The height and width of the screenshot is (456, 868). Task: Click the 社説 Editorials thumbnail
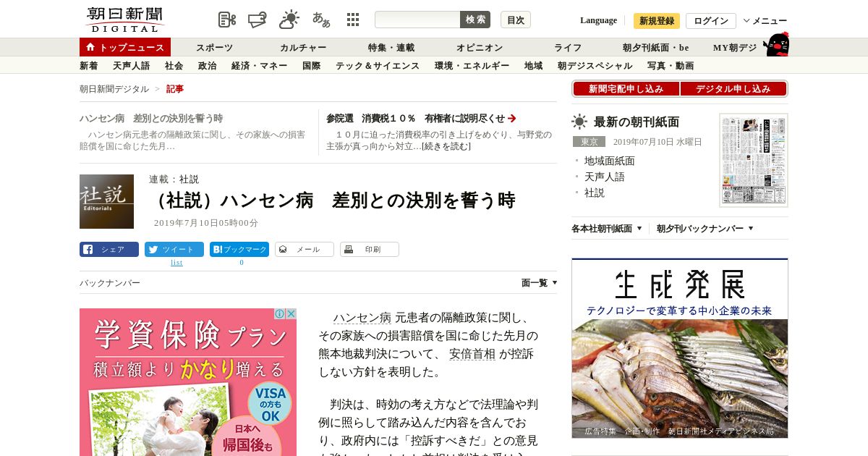pos(106,201)
